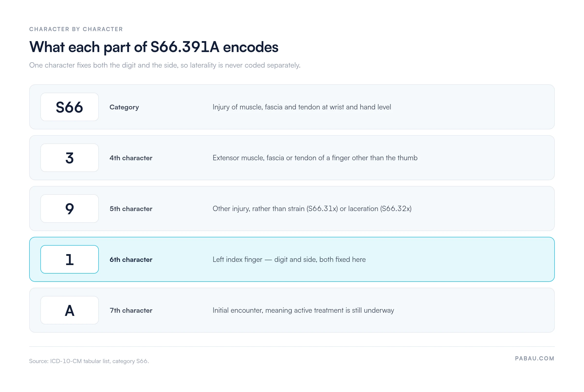Click the 'Source: ICD-10-CM tabular list' footnote

coord(89,361)
